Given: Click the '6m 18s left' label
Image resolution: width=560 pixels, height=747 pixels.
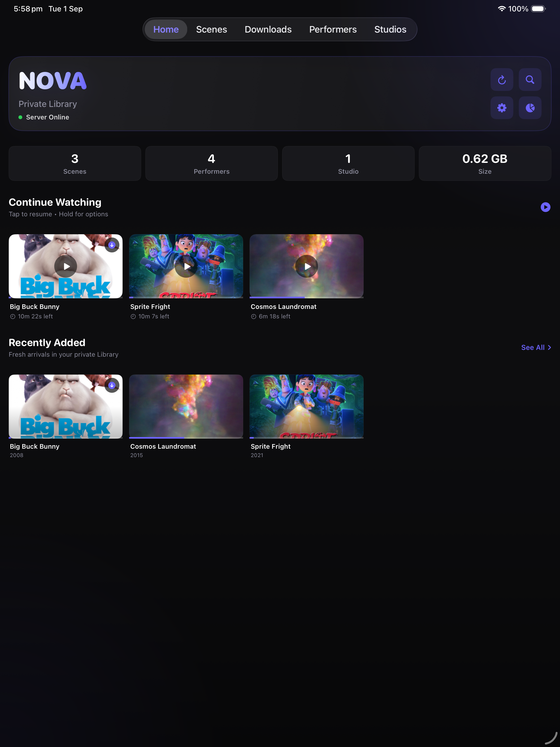Looking at the screenshot, I should [274, 316].
